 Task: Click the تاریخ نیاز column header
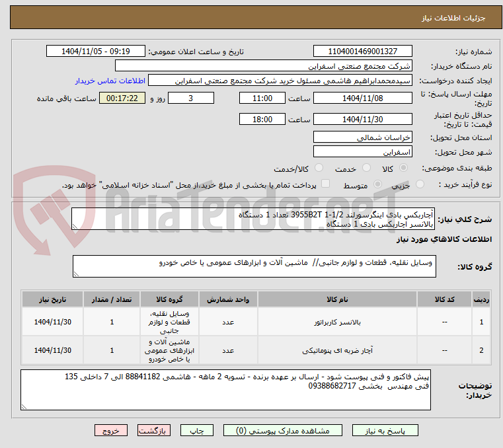[x=53, y=299]
